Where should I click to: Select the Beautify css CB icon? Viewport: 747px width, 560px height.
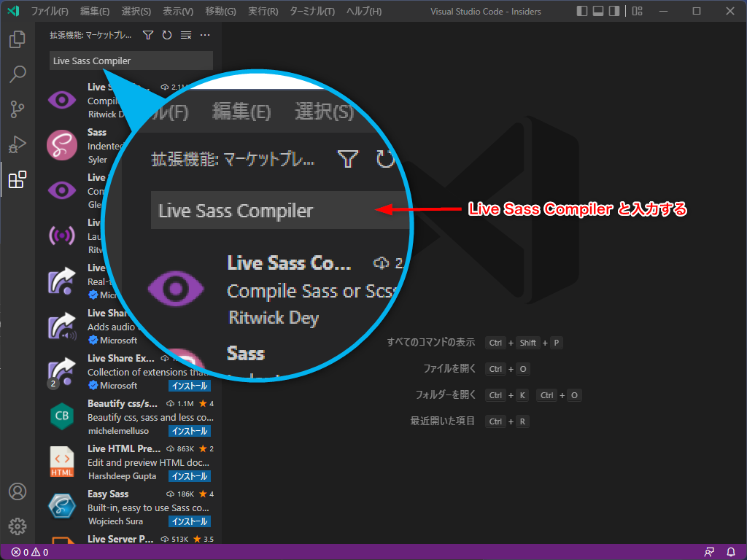(x=62, y=416)
